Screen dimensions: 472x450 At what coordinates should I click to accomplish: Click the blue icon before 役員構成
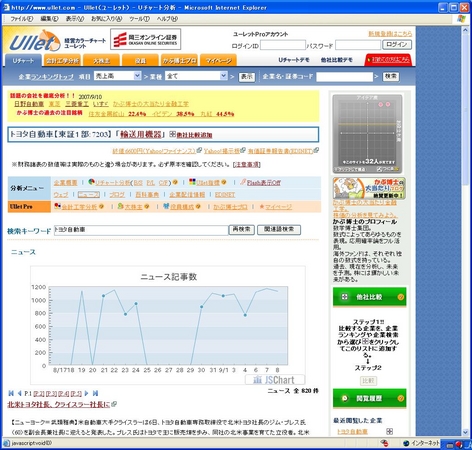coord(166,206)
